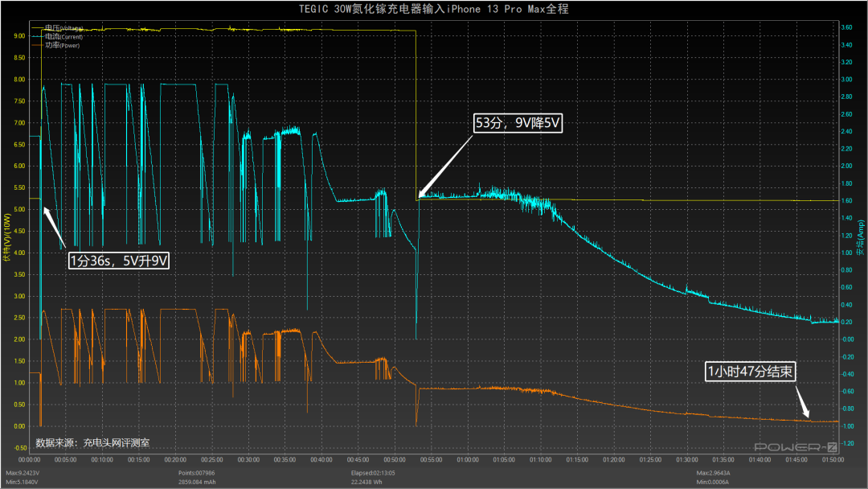Click the 01:00:00 time axis label

468,460
